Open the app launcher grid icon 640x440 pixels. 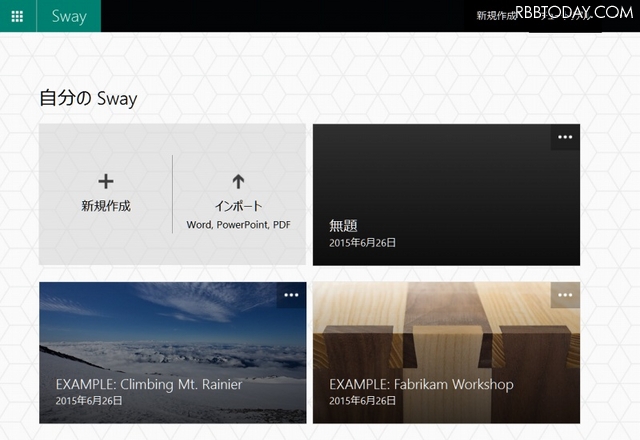pos(17,16)
